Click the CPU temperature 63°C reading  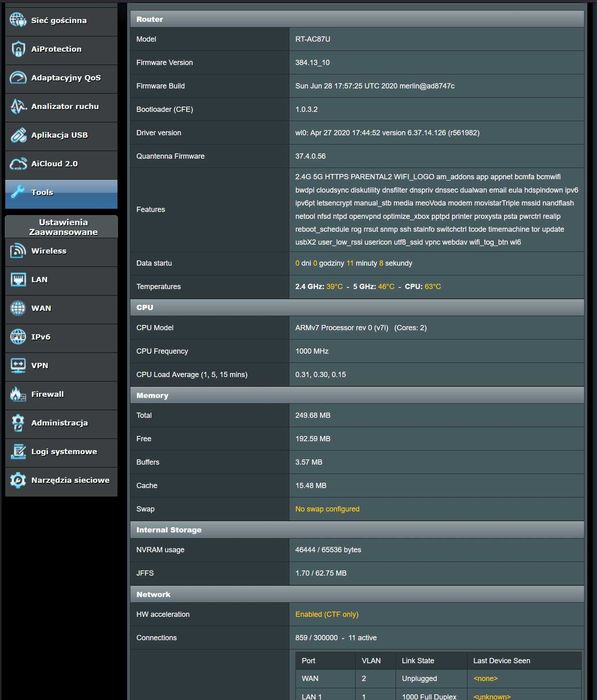click(x=433, y=287)
